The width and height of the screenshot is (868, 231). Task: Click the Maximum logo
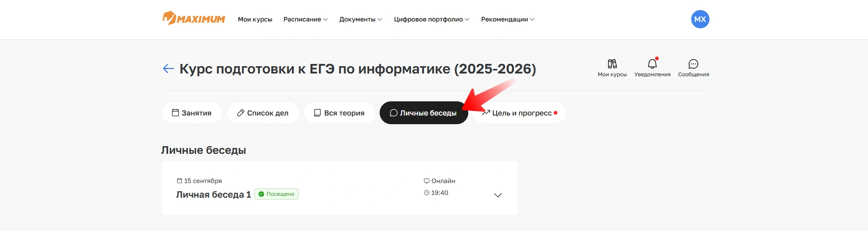(x=194, y=19)
